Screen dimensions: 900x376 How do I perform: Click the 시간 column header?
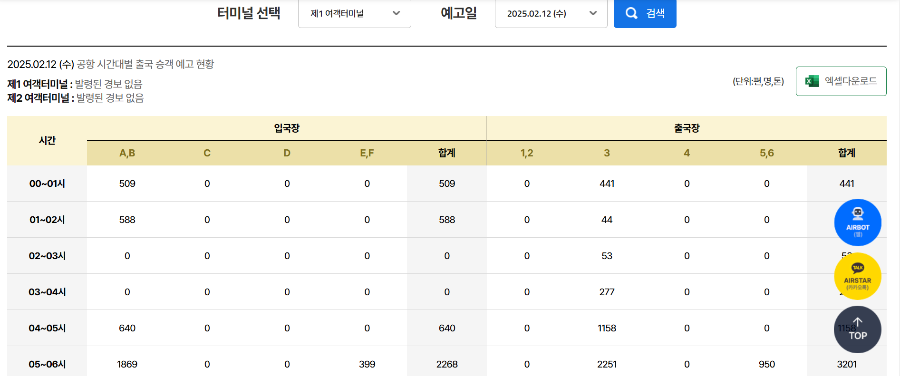[x=47, y=141]
